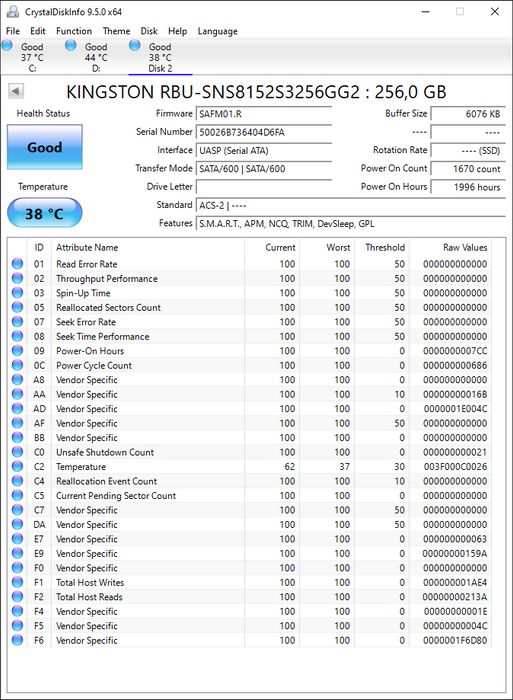The width and height of the screenshot is (513, 700).
Task: Click the previous disk arrow button
Action: [x=16, y=92]
